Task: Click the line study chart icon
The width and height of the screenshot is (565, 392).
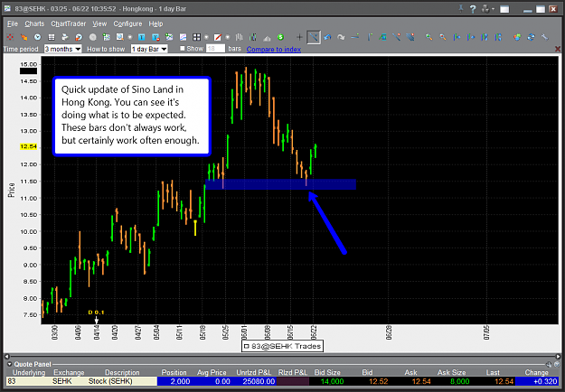Action: pyautogui.click(x=183, y=37)
